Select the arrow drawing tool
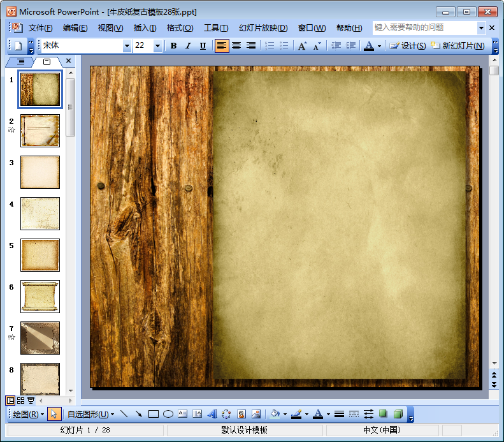This screenshot has height=442, width=504. coord(139,415)
